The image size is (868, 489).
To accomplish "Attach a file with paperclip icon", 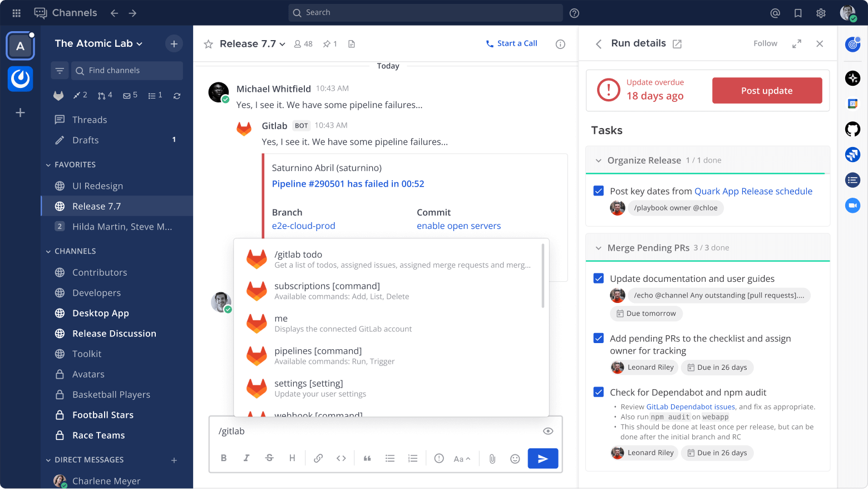I will (492, 458).
